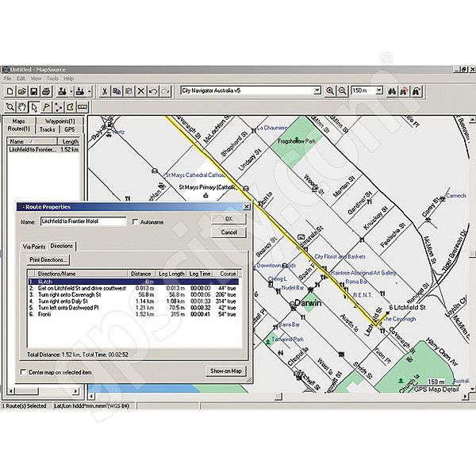
Task: Enable the Autoname checkbox
Action: (x=136, y=222)
